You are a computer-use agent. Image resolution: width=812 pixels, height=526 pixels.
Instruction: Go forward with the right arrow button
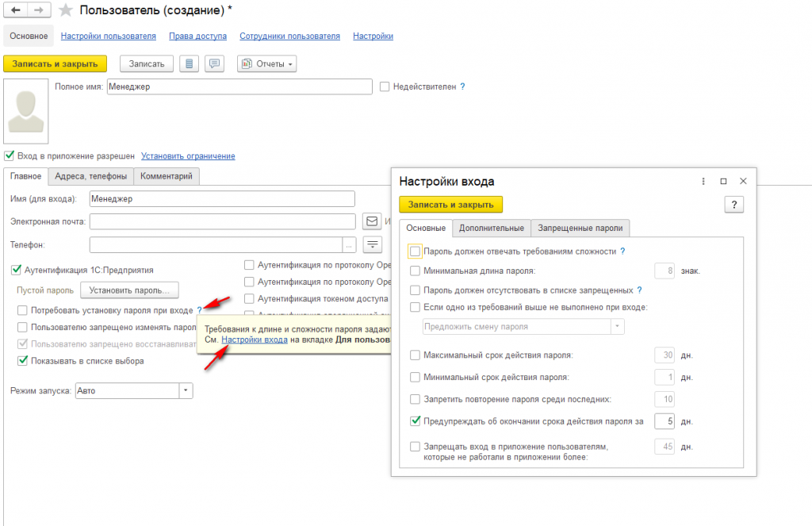click(x=39, y=10)
